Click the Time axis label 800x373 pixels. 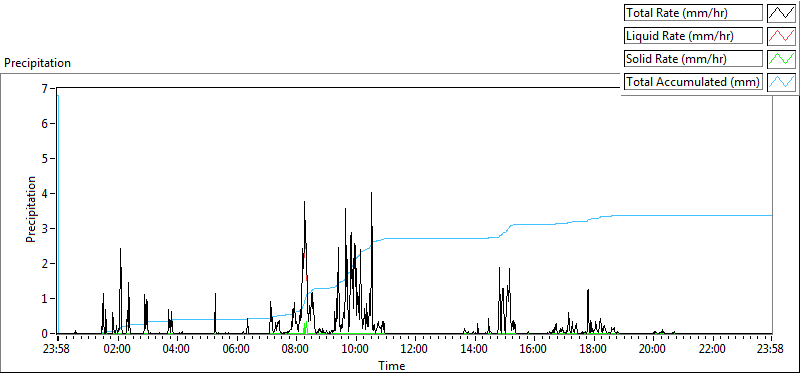391,365
